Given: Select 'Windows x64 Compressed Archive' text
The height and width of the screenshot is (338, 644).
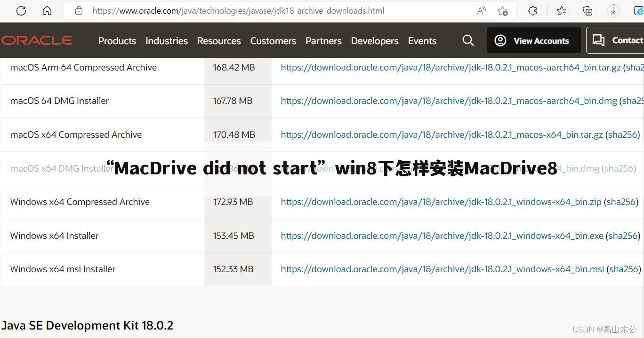Looking at the screenshot, I should pyautogui.click(x=80, y=202).
